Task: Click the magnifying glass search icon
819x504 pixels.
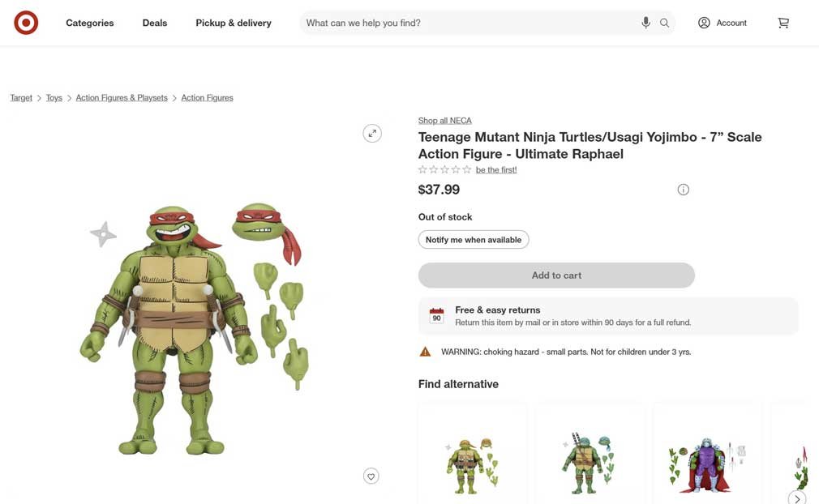Action: click(x=665, y=23)
